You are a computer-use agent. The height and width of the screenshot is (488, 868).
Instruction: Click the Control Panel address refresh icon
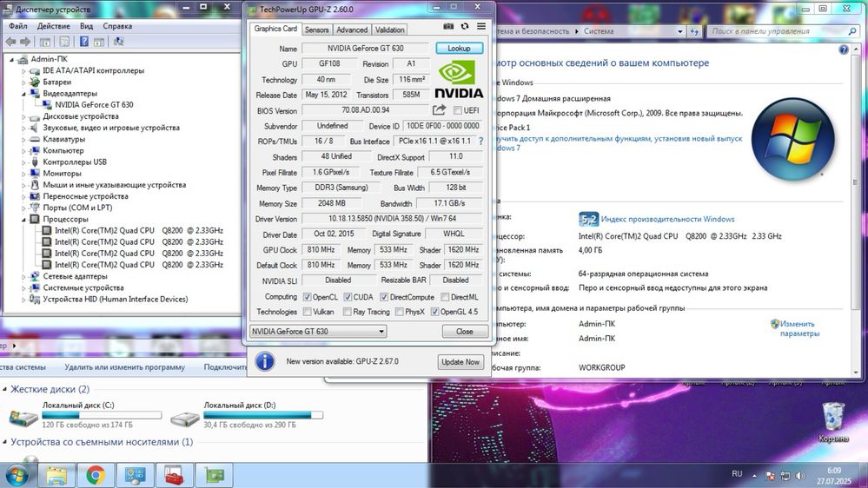point(694,31)
